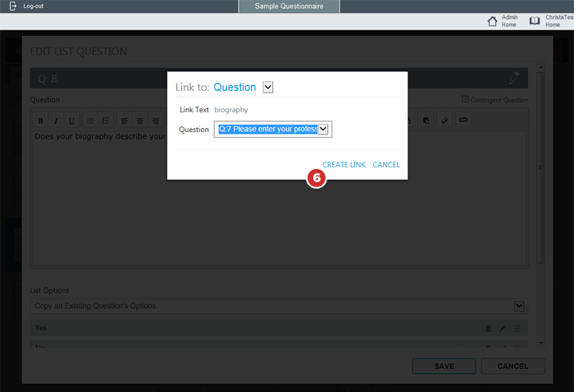Screen dimensions: 574x392
Task: Open Copy an Existing Question's Options dropdown
Action: click(518, 306)
